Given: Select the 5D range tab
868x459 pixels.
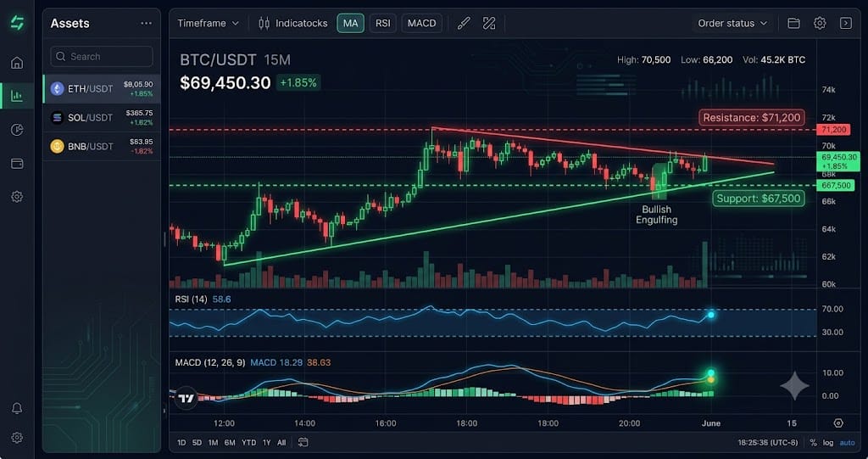Looking at the screenshot, I should tap(197, 442).
